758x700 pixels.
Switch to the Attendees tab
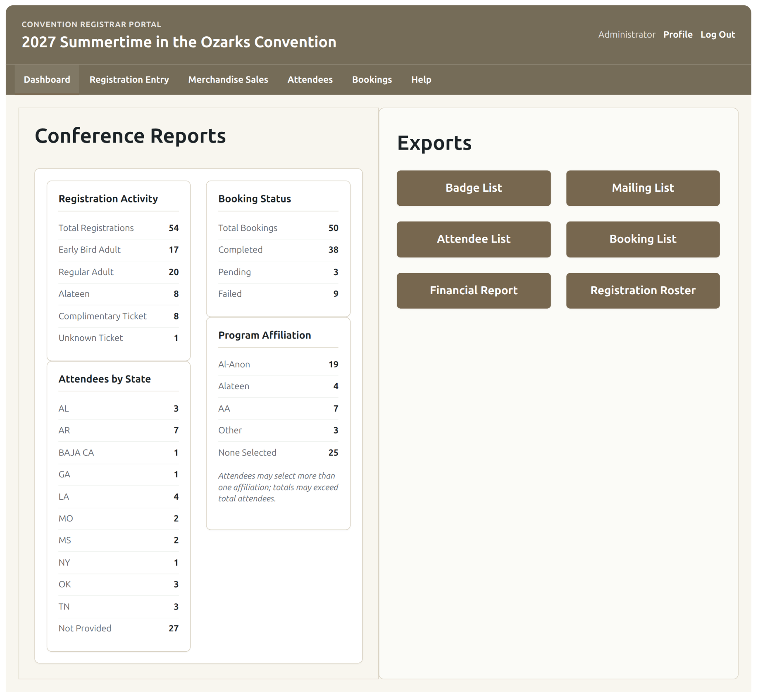tap(310, 79)
